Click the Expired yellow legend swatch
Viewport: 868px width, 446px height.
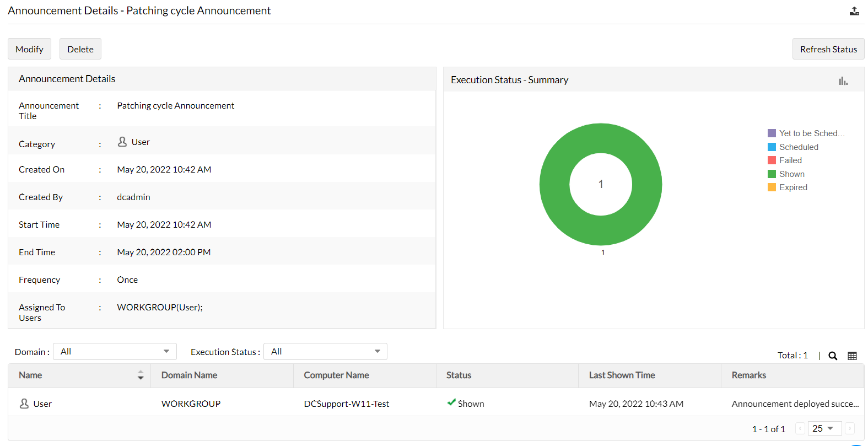772,187
